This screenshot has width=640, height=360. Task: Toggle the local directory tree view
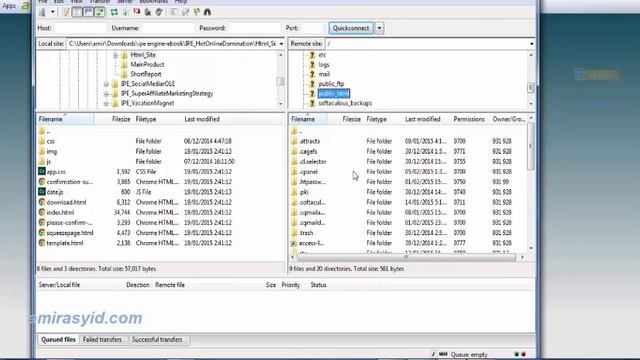pyautogui.click(x=77, y=12)
